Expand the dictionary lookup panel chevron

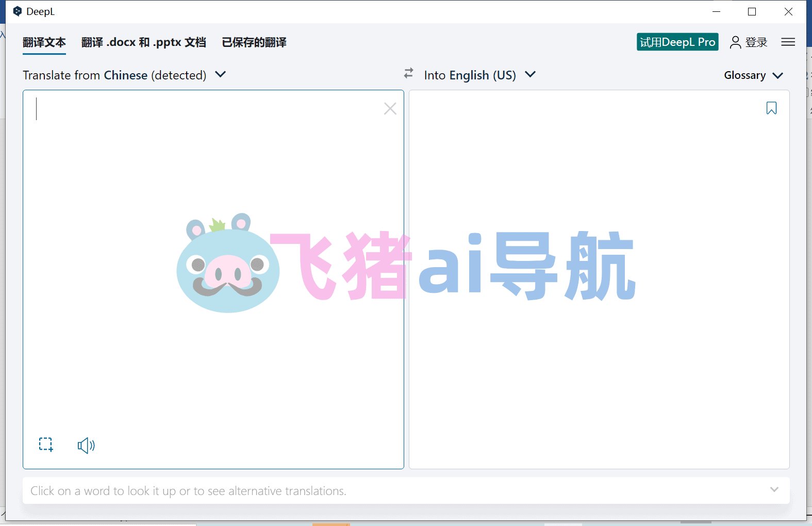(x=774, y=489)
